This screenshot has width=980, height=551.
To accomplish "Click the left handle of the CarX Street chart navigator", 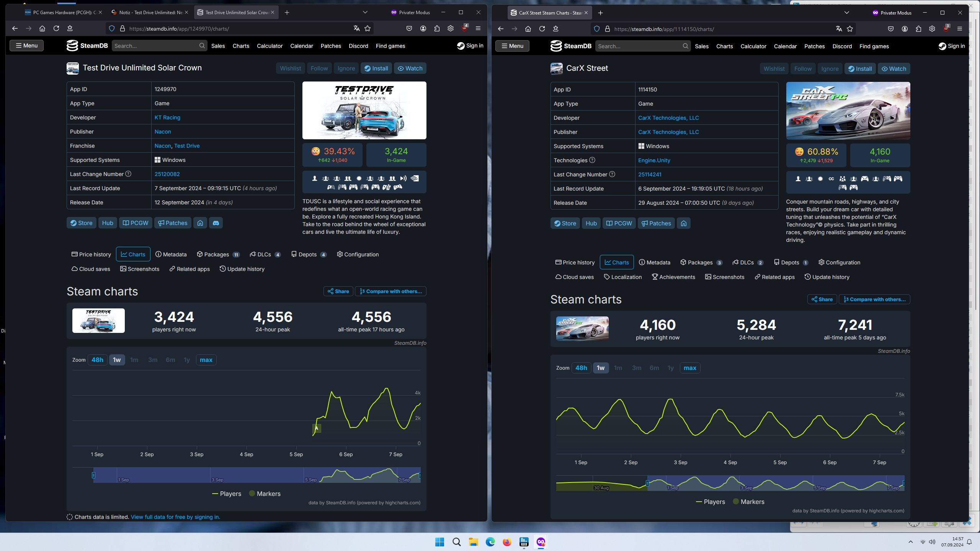I will coord(647,483).
